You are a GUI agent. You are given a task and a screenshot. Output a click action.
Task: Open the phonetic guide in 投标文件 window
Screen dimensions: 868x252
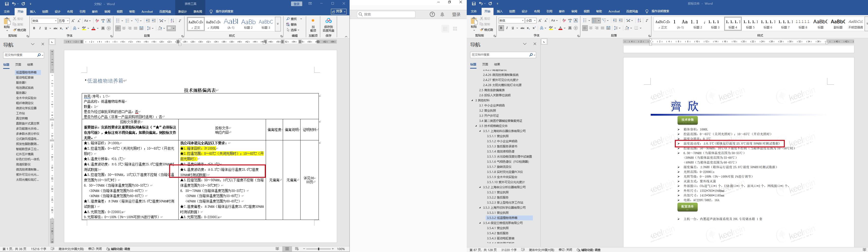570,20
